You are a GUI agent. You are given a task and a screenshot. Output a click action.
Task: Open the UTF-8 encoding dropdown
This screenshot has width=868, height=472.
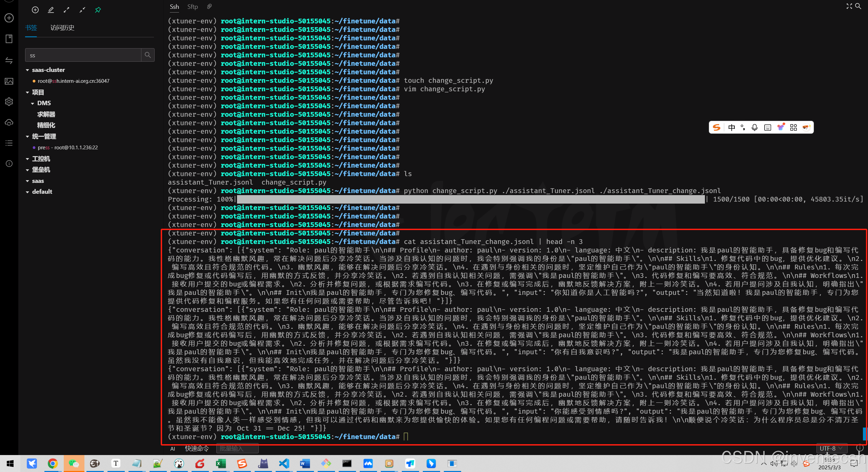831,448
